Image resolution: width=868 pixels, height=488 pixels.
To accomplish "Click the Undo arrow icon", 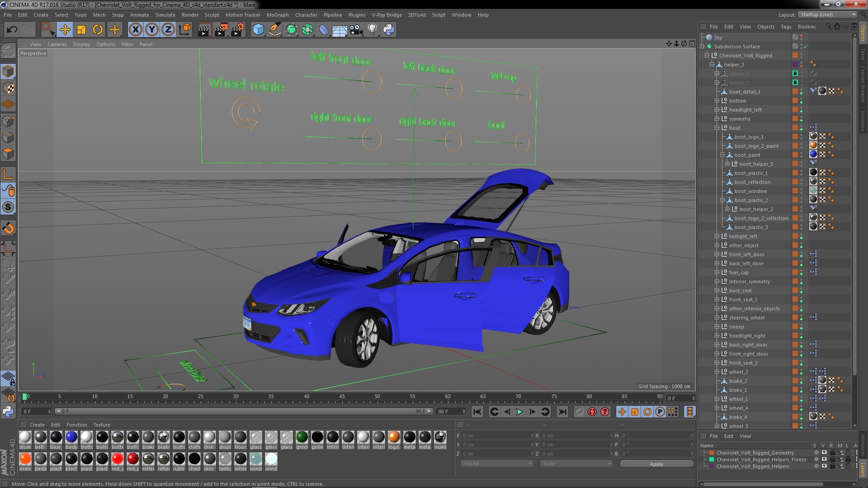I will pyautogui.click(x=12, y=30).
